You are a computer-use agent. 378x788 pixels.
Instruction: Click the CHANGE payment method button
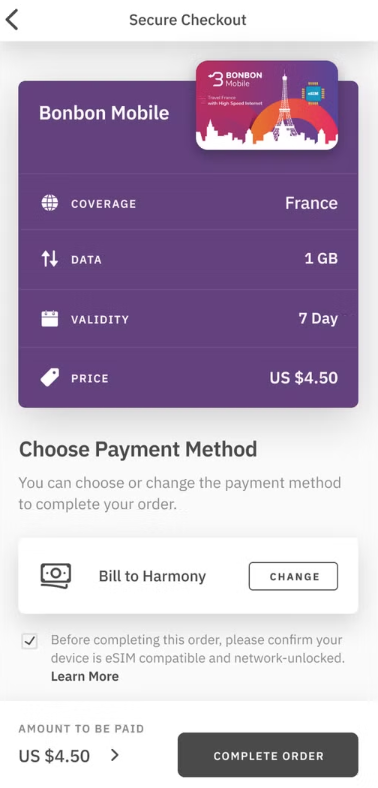[294, 576]
